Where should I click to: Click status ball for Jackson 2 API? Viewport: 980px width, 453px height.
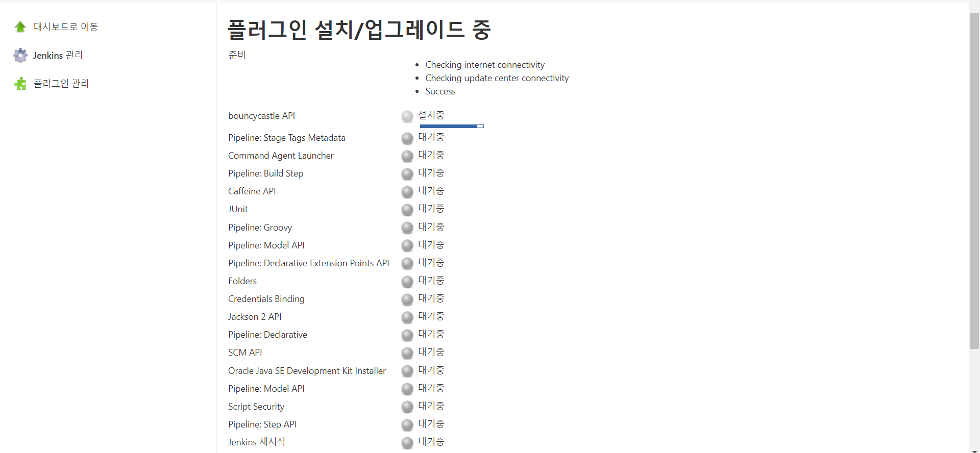(x=407, y=317)
